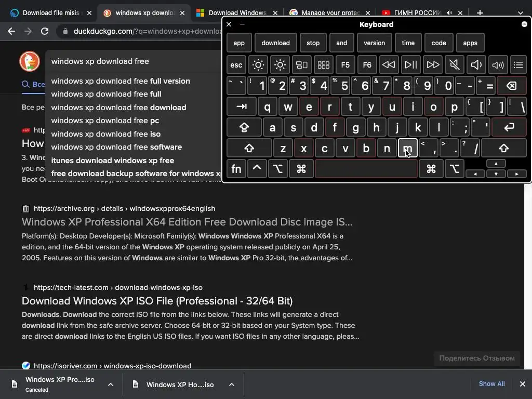
Task: Choose the 'download' typing suggestion
Action: (x=275, y=43)
